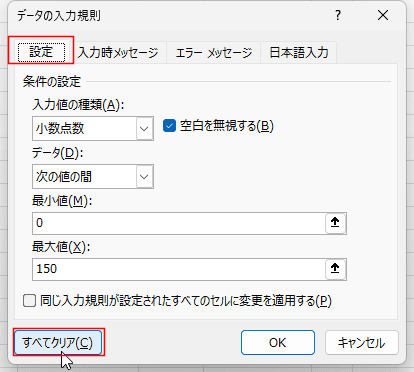Click the キャンセル button
The width and height of the screenshot is (414, 372).
click(362, 342)
